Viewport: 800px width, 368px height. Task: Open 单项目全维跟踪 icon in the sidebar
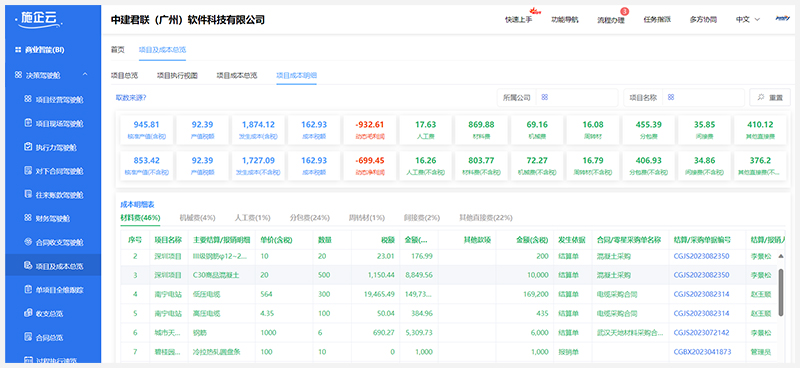point(28,290)
